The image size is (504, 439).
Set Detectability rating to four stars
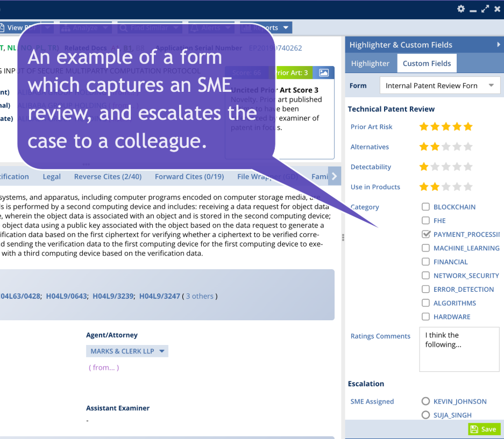tap(457, 167)
